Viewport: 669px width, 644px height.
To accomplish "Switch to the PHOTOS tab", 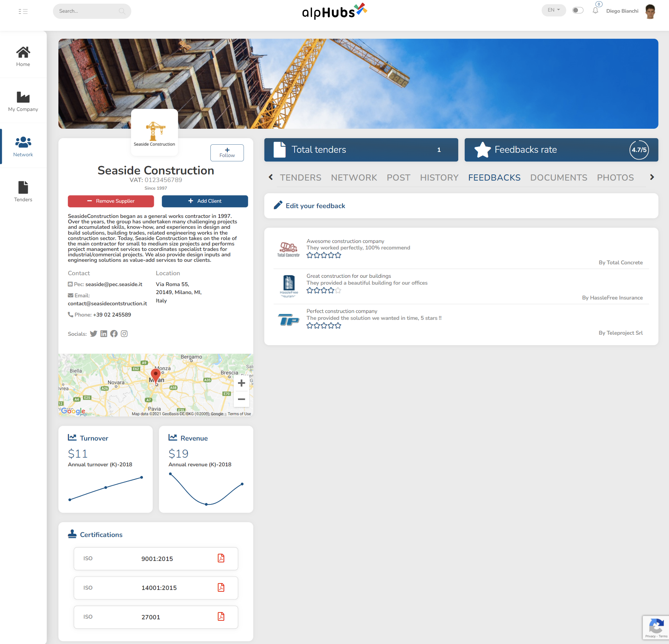I will (x=615, y=178).
